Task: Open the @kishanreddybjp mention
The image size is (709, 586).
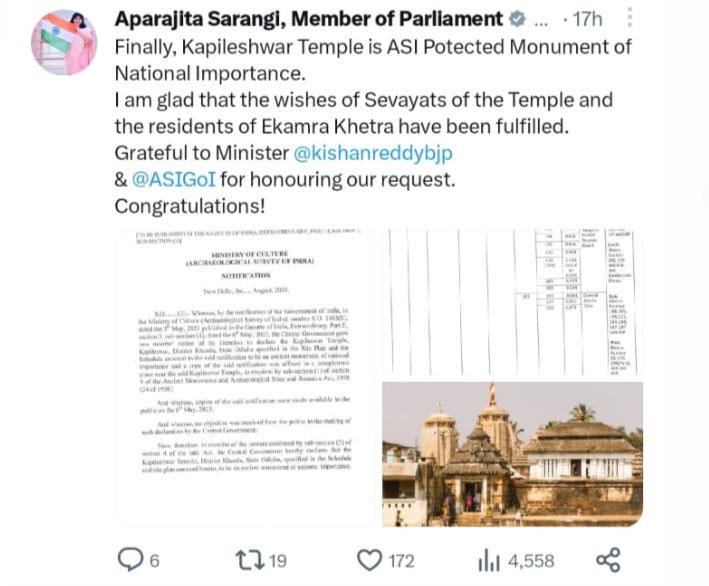Action: 372,154
